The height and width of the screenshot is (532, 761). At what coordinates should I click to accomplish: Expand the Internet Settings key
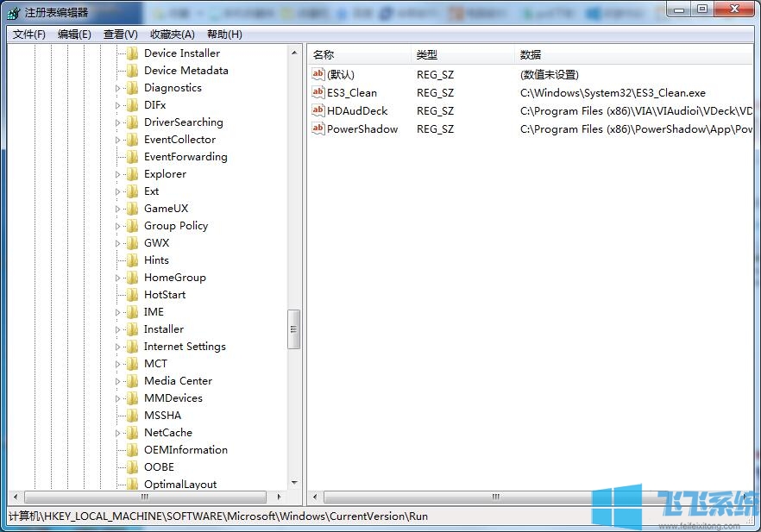(120, 346)
